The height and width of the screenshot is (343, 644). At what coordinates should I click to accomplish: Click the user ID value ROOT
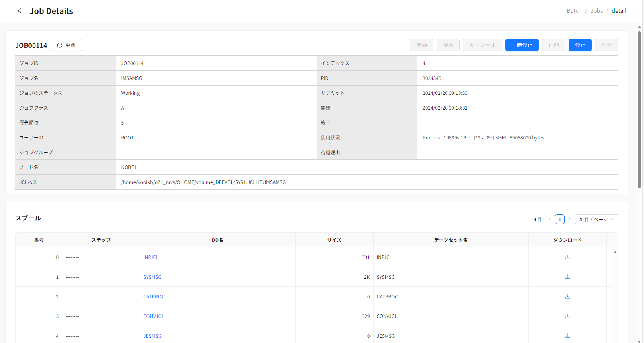[x=128, y=138]
